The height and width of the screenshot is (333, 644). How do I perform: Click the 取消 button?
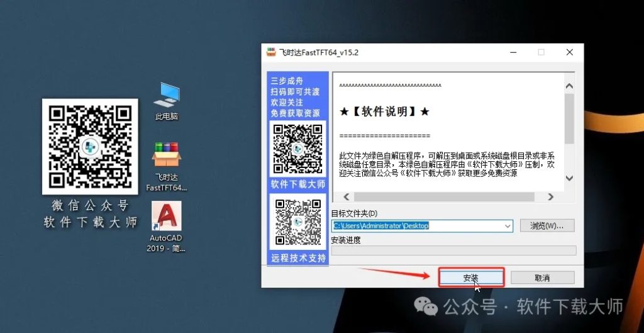(542, 278)
